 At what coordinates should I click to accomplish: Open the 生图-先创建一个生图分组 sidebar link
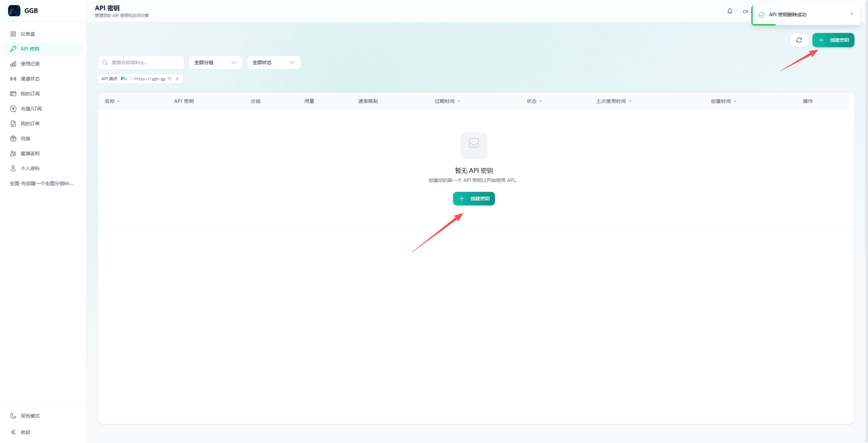tap(43, 184)
